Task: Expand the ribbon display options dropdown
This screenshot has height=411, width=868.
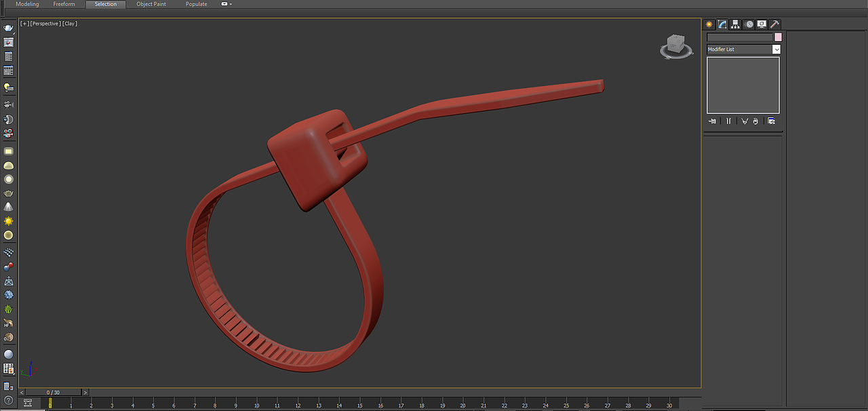Action: pos(226,4)
